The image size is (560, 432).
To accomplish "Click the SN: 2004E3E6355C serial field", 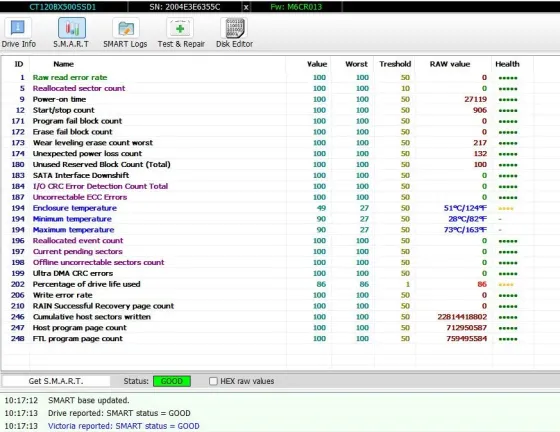I will pos(185,7).
